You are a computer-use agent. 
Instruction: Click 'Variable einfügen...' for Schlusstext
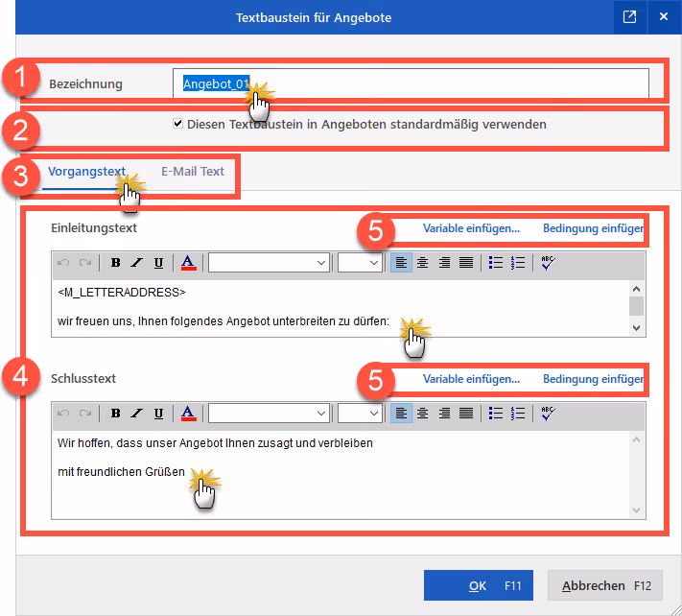click(472, 379)
